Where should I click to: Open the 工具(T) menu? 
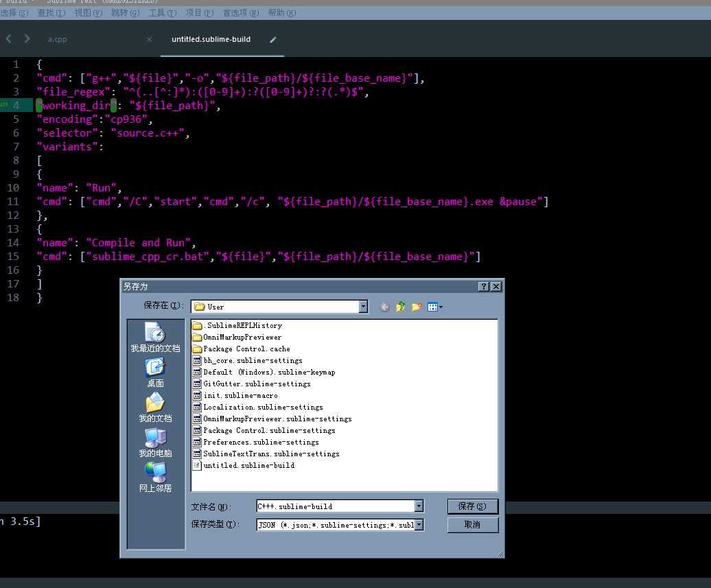[x=163, y=13]
